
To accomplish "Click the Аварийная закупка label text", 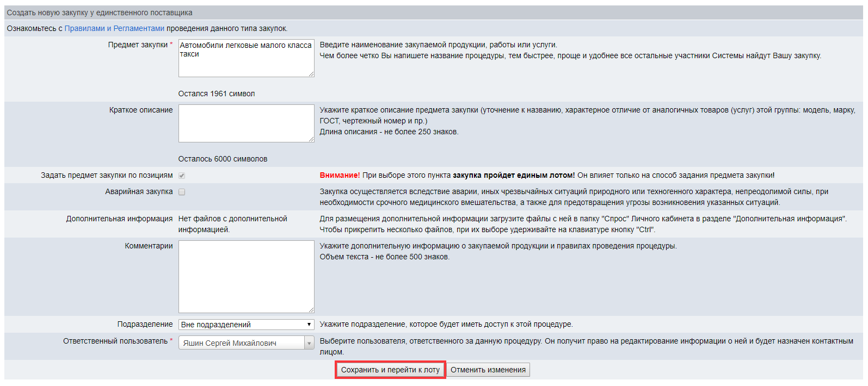I will (x=139, y=191).
